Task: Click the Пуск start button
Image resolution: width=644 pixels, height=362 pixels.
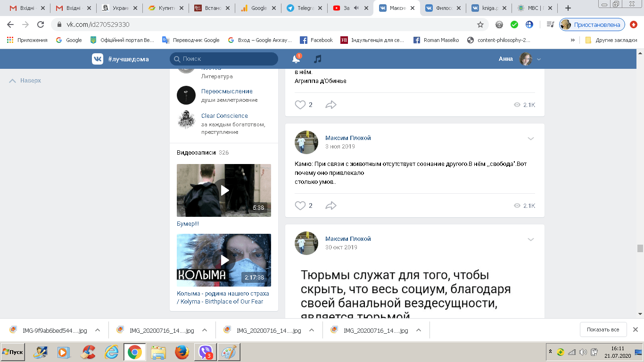Action: (x=13, y=352)
